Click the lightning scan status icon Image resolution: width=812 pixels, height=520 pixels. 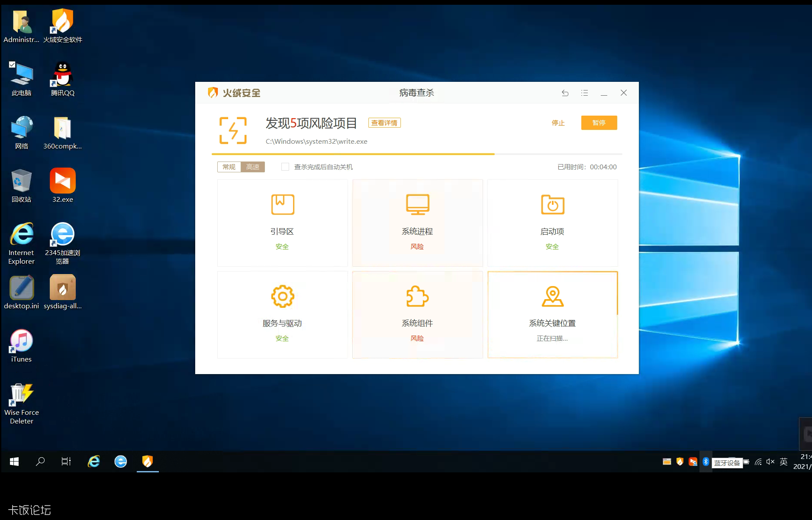[233, 130]
